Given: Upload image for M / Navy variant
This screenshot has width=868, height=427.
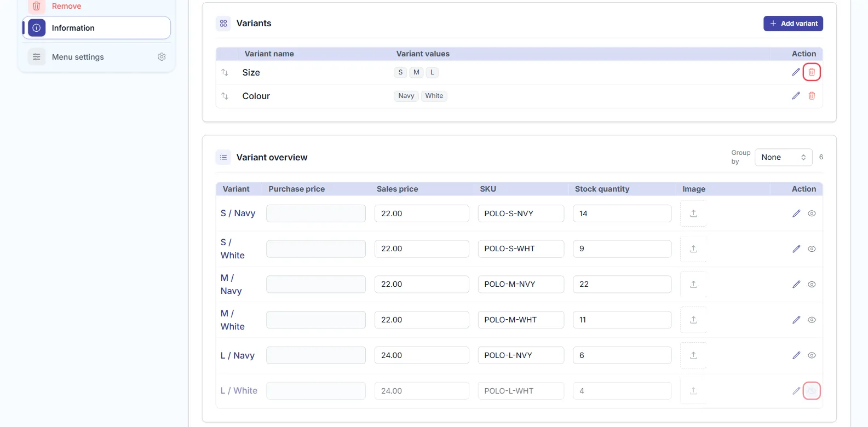Looking at the screenshot, I should pyautogui.click(x=693, y=284).
